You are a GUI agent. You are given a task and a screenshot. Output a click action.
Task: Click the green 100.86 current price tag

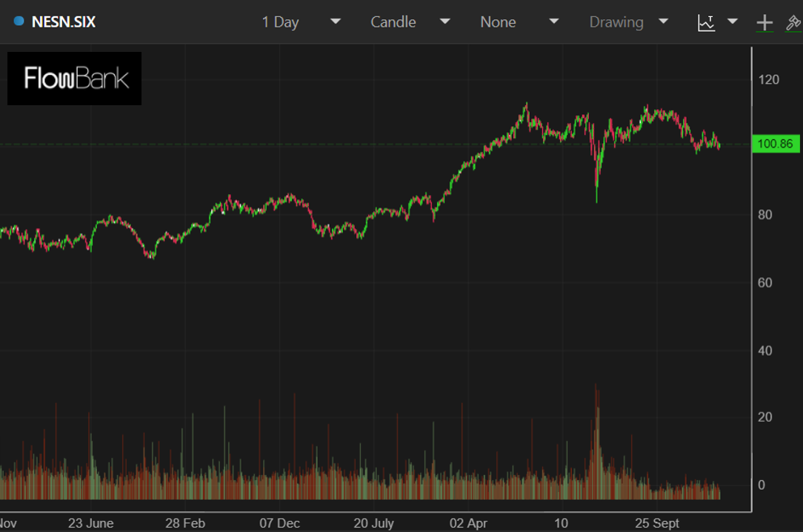(x=776, y=144)
